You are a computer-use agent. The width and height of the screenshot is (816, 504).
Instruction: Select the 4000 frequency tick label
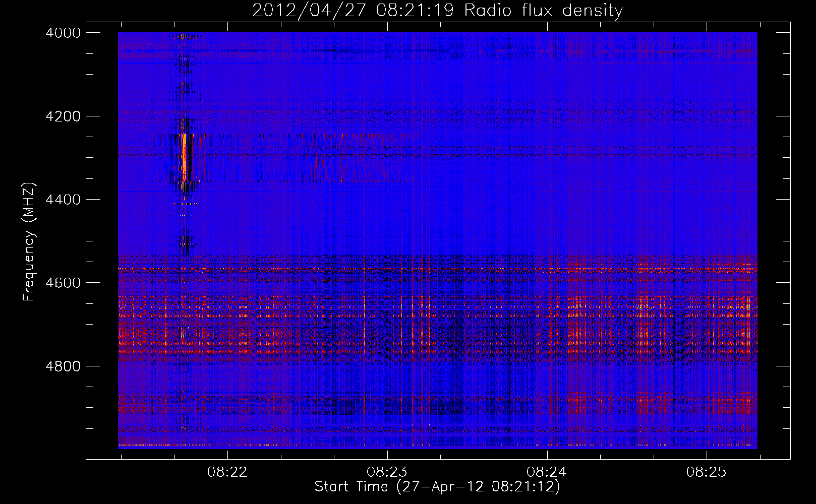[x=63, y=33]
